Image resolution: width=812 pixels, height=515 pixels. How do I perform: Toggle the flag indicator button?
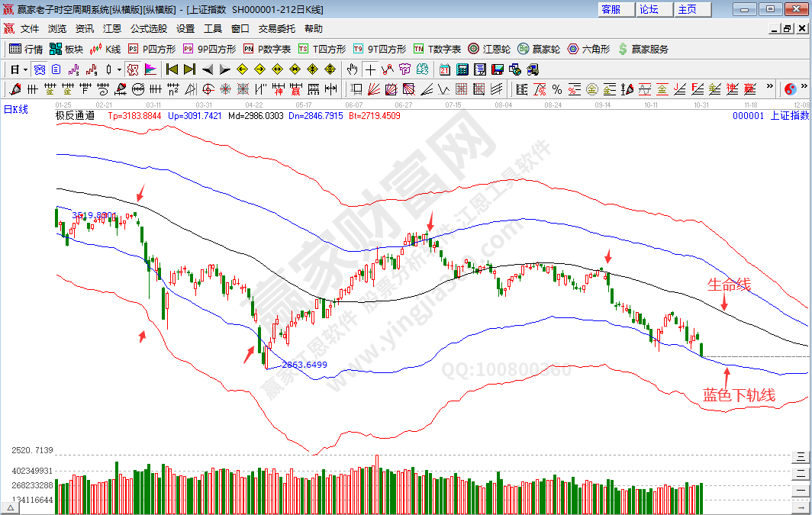point(150,69)
